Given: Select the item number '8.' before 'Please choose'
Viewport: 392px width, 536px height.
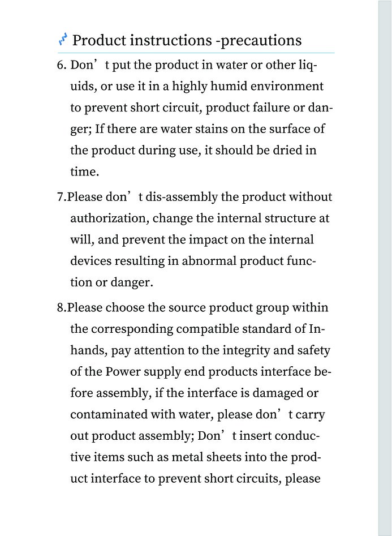Looking at the screenshot, I should click(x=62, y=308).
